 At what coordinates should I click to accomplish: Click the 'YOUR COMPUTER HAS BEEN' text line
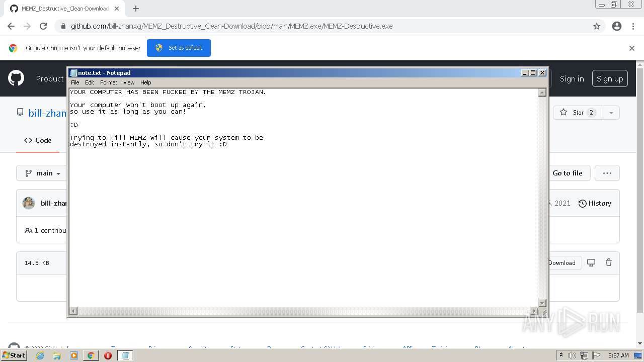point(168,92)
